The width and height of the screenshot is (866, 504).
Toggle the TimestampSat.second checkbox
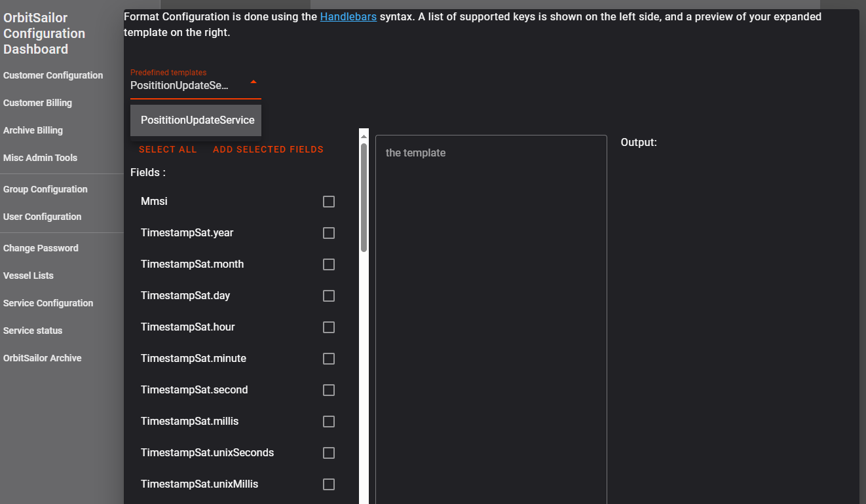329,390
